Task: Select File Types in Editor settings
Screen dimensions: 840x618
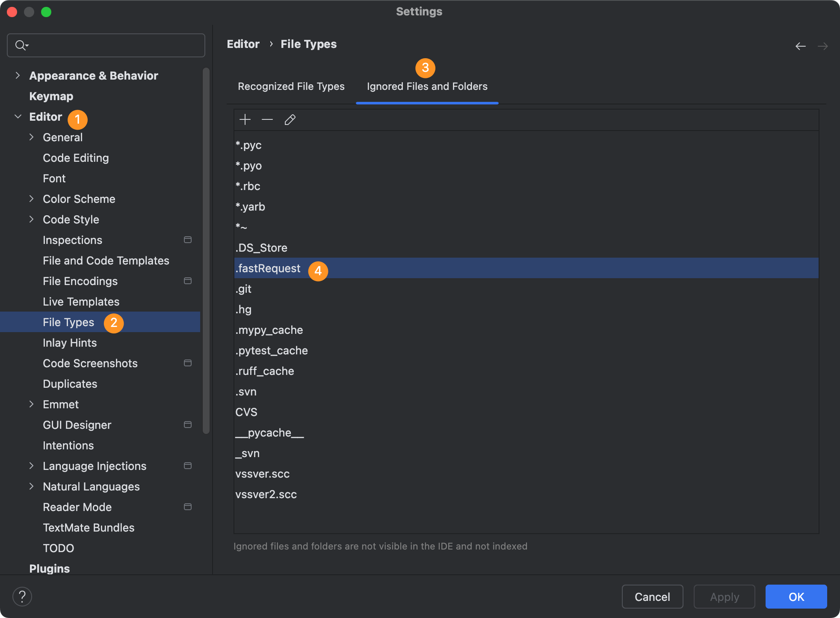Action: (x=68, y=322)
